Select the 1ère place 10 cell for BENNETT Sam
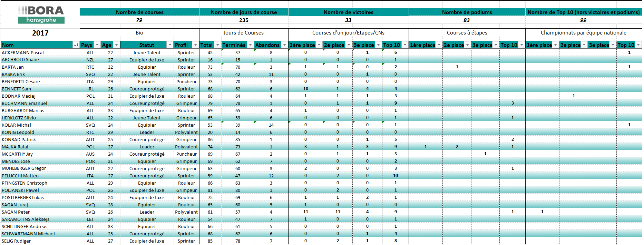Viewport: 644px width, 245px height. 306,89
